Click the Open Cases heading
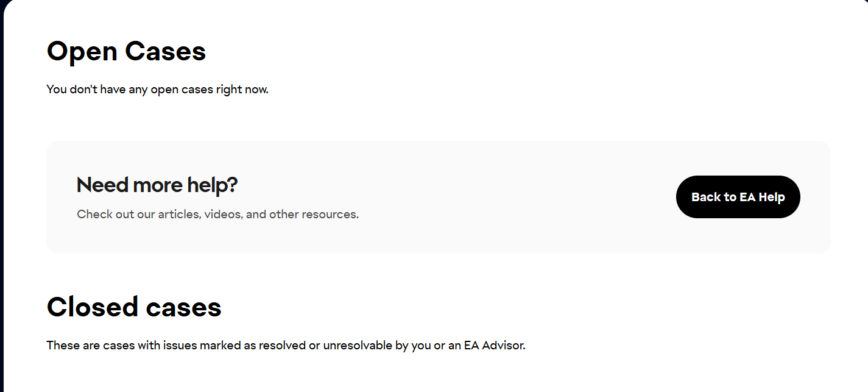The height and width of the screenshot is (392, 868). [126, 51]
